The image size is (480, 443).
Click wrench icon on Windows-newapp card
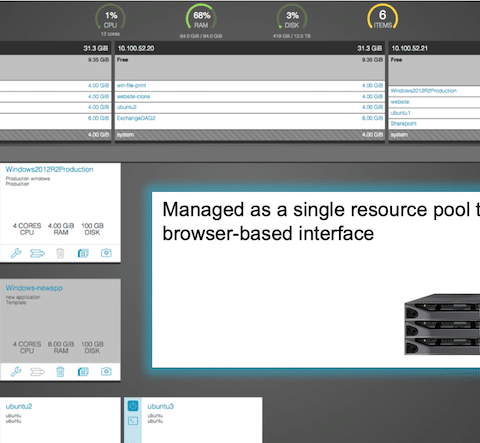point(16,371)
